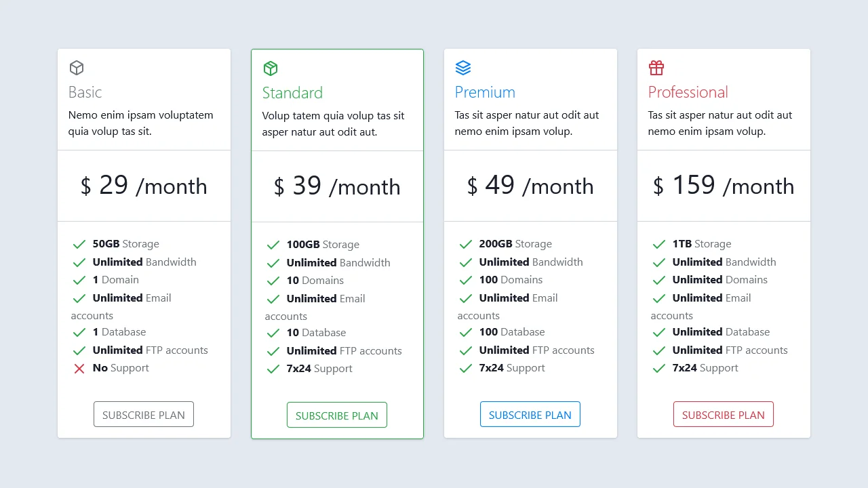Click the Basic plan cube icon

pos(76,68)
